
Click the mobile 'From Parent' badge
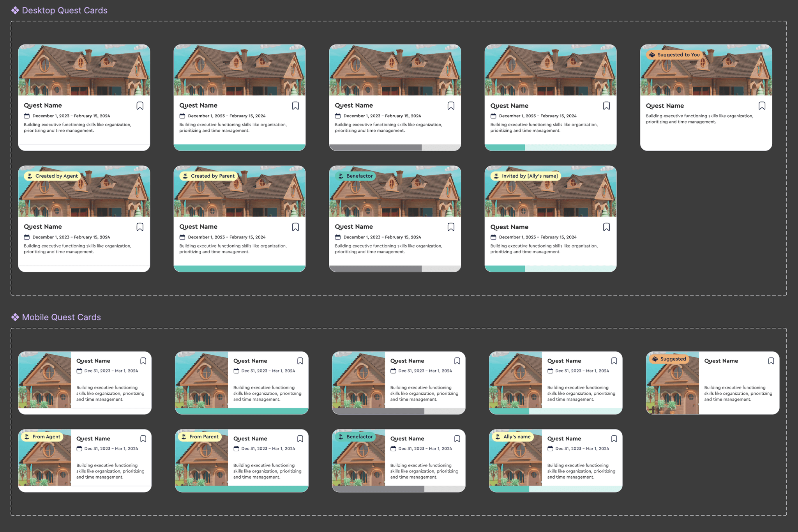200,437
